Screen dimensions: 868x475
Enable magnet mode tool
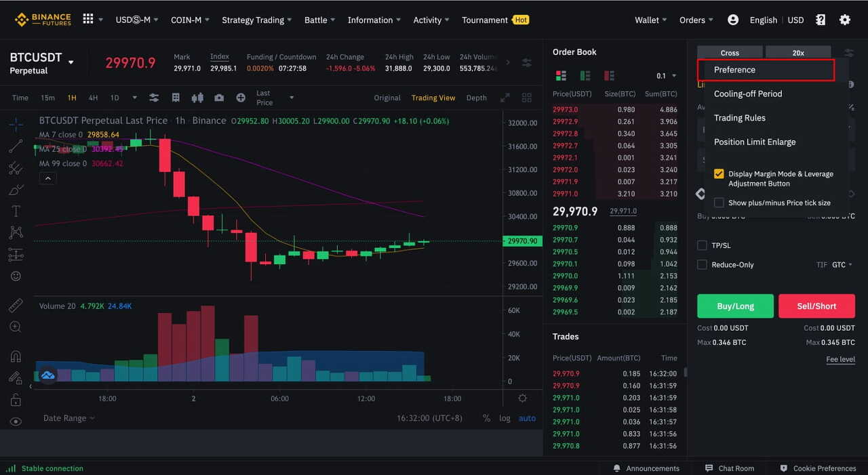click(16, 356)
